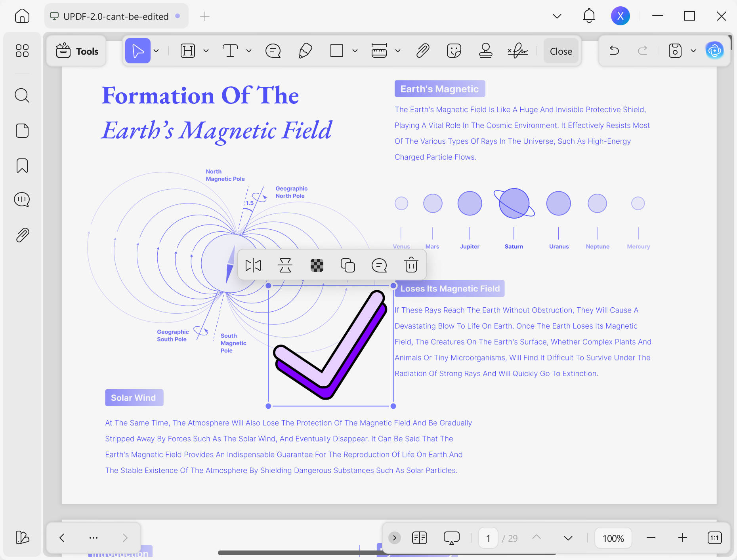737x560 pixels.
Task: Open the user account avatar
Action: tap(621, 16)
